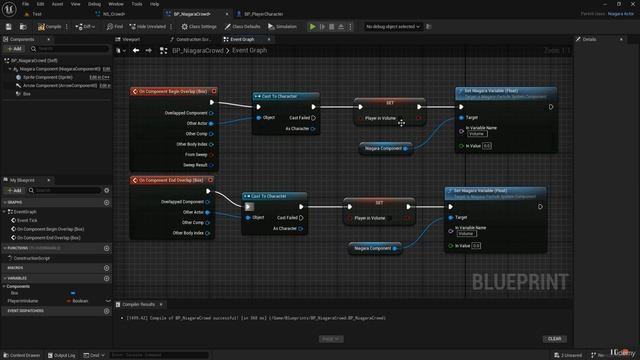Screen dimensions: 640x360
Task: Click the Find toolbar button
Action: coord(115,27)
